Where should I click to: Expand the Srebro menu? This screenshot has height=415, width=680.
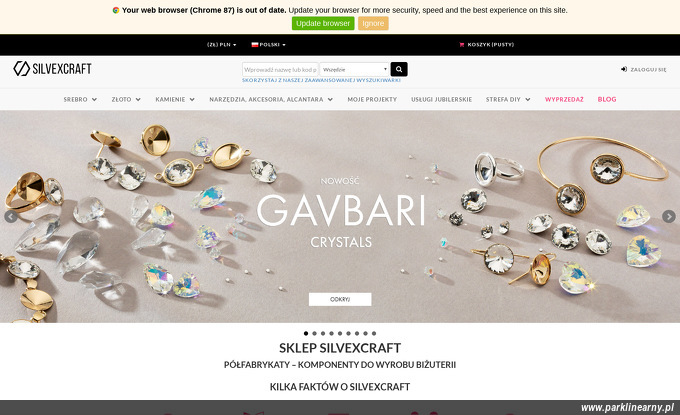point(80,99)
